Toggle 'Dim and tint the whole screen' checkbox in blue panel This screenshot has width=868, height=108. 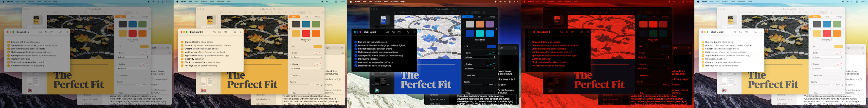(356, 42)
